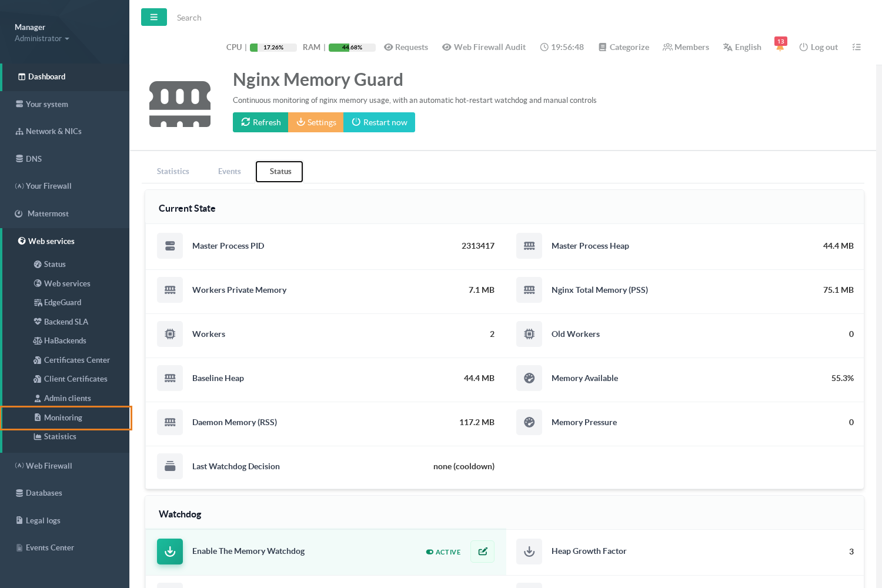Open Backend SLA in the sidebar
Screen dimensions: 882x588
(66, 322)
